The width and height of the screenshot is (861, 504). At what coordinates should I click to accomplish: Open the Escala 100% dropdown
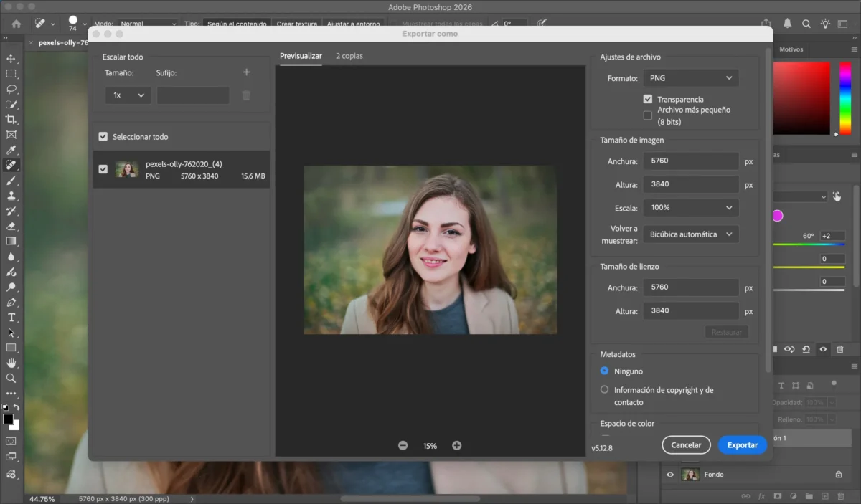pyautogui.click(x=690, y=208)
